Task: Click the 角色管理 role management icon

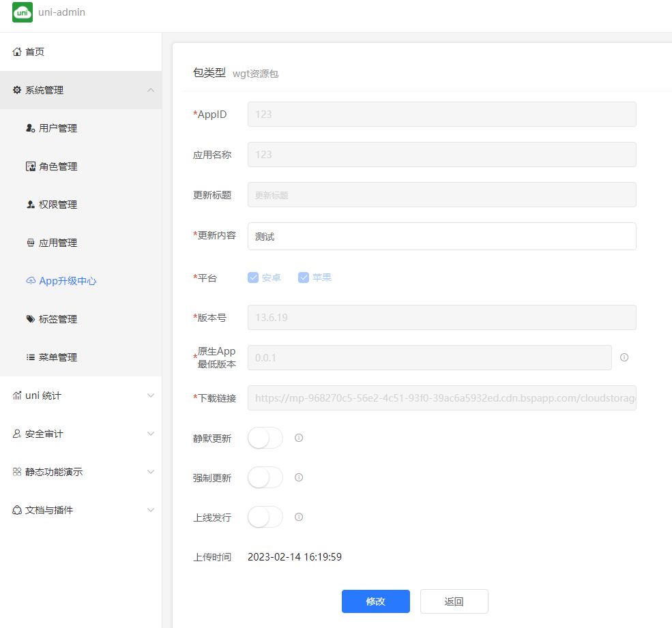Action: [31, 166]
